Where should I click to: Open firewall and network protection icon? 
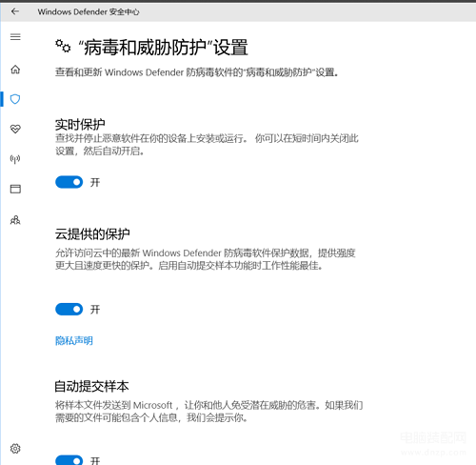15,159
